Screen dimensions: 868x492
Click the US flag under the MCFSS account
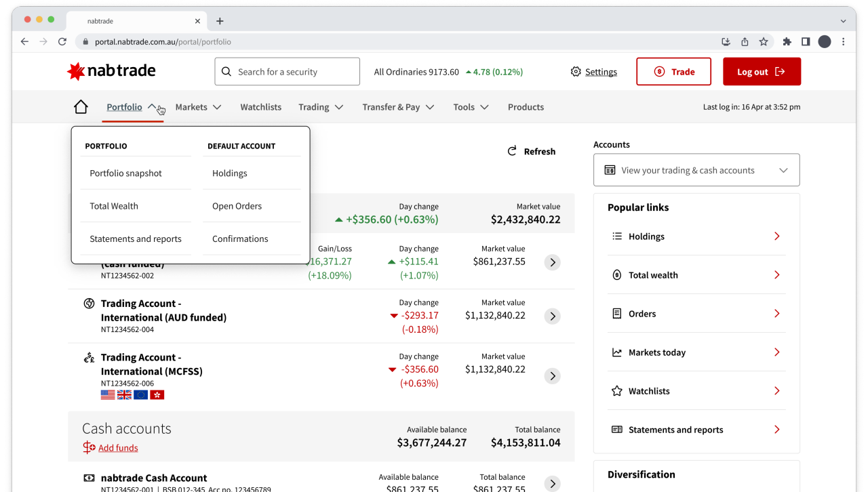coord(108,394)
